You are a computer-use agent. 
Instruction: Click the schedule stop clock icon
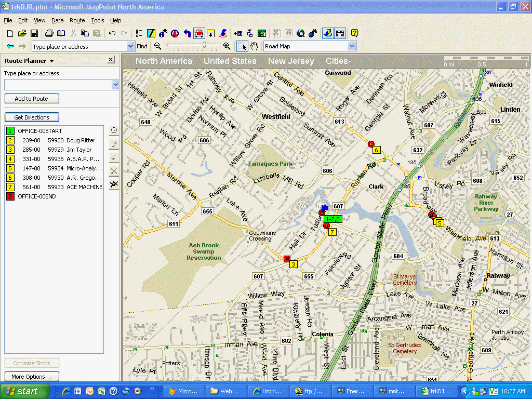(114, 130)
